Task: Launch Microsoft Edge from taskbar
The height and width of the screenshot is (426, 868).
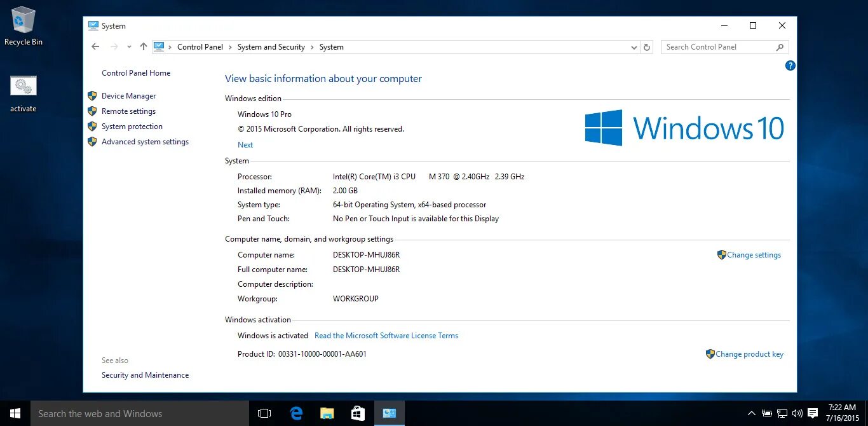Action: [x=296, y=413]
